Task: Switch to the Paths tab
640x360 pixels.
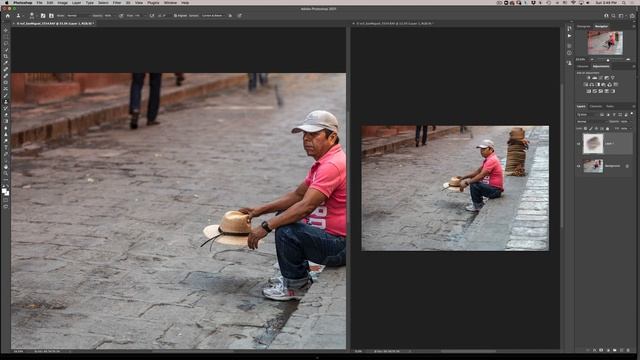Action: [610, 107]
